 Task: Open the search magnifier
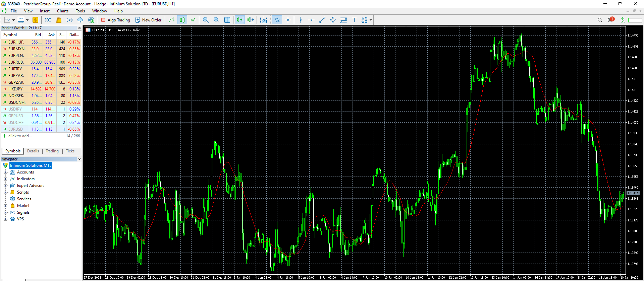coord(600,20)
